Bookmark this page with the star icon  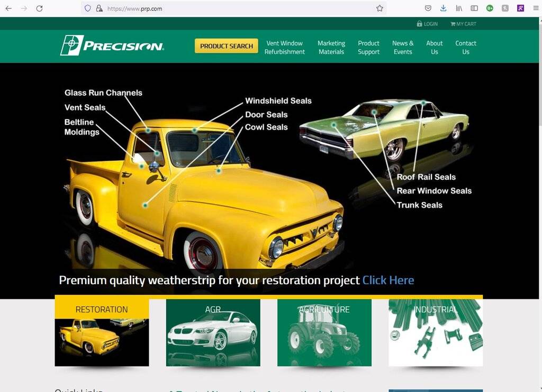pyautogui.click(x=380, y=8)
